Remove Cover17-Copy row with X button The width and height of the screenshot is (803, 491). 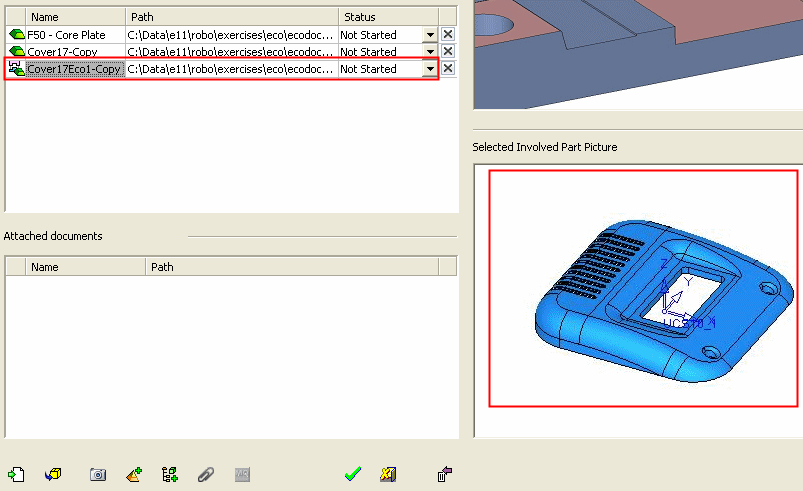(x=448, y=52)
